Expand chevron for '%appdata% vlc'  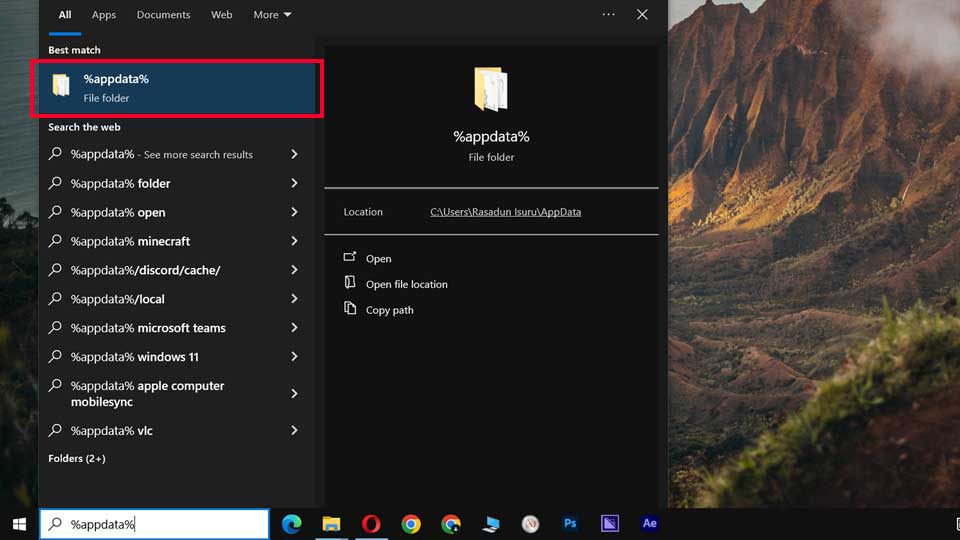pos(294,430)
